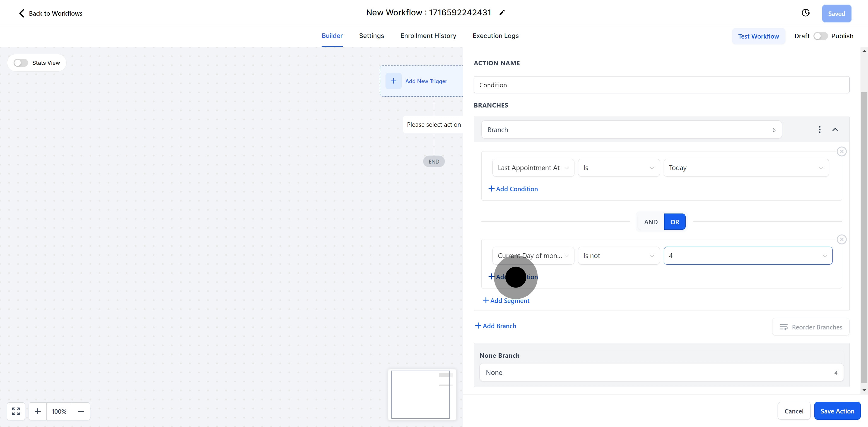The width and height of the screenshot is (868, 427).
Task: Zoom in with the plus icon
Action: 38,411
